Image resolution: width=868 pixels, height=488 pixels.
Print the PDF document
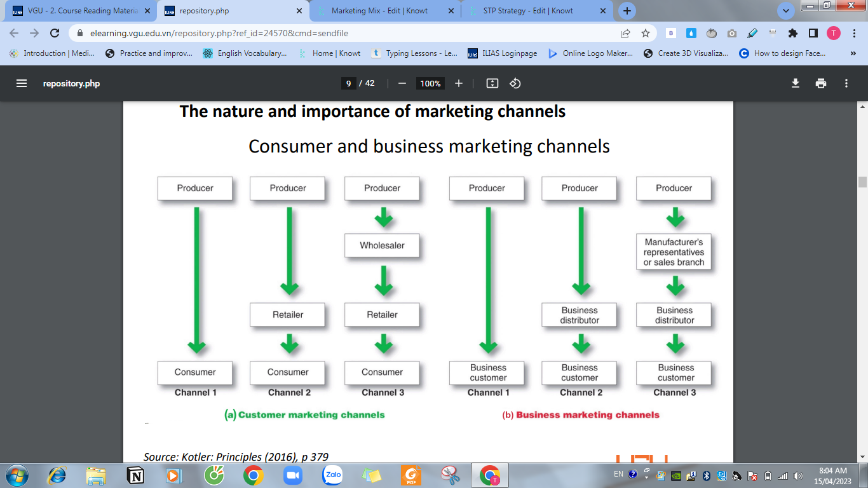(821, 83)
